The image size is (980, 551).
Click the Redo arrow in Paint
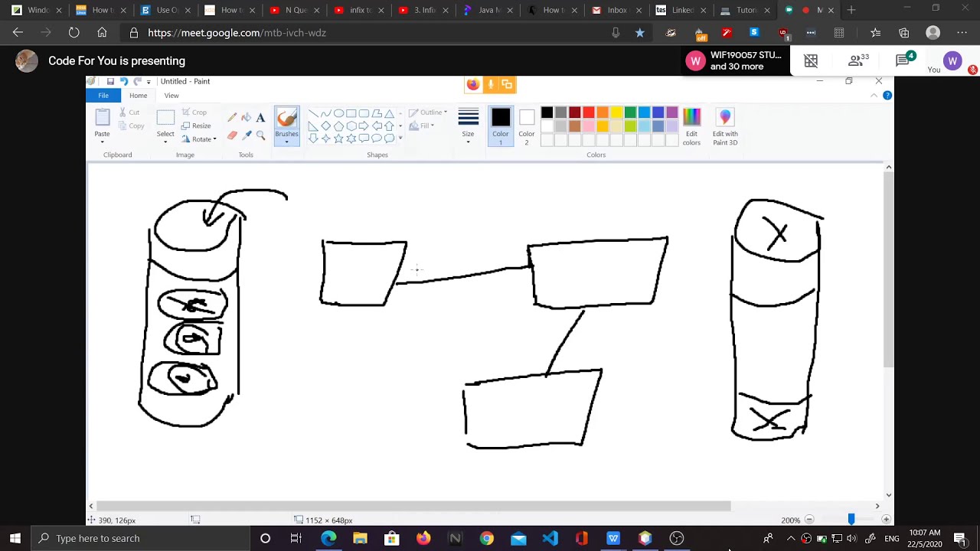137,81
